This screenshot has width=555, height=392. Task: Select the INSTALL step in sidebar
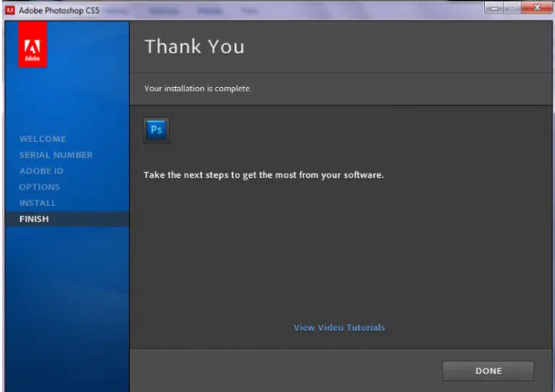37,202
